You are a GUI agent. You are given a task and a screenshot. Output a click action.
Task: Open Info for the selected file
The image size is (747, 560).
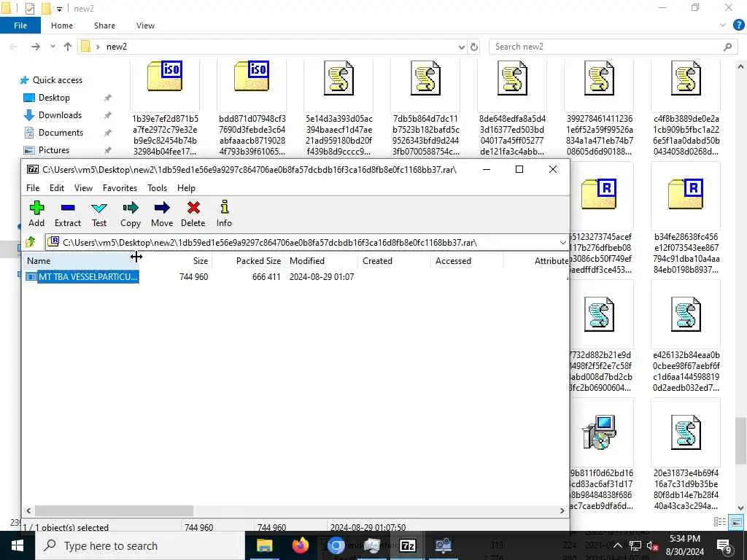(224, 214)
